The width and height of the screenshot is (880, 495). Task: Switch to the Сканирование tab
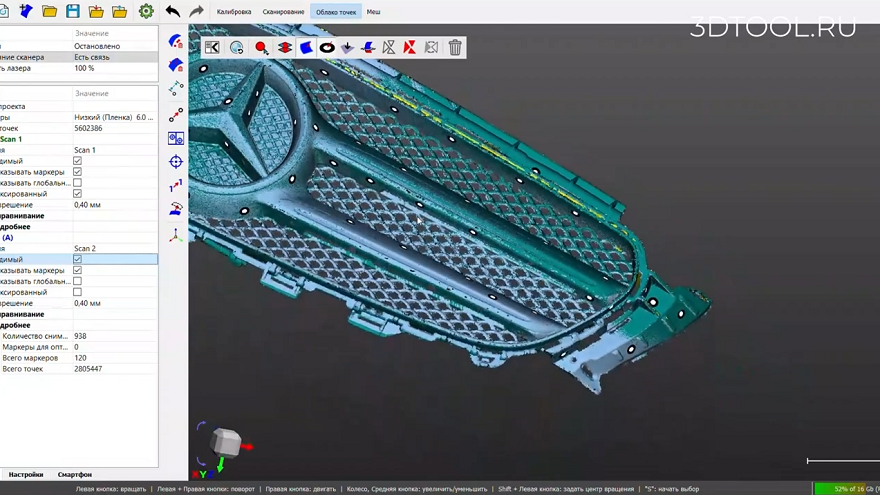[283, 12]
